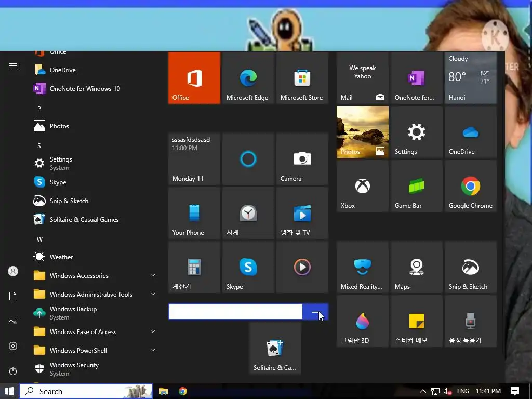The image size is (532, 399).
Task: Launch the Skype tile
Action: coord(248,267)
